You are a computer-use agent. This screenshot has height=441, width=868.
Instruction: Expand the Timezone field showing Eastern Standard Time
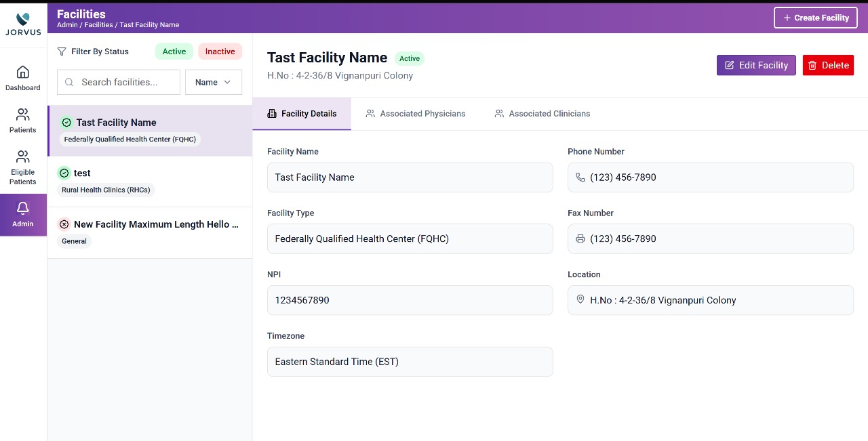coord(410,361)
